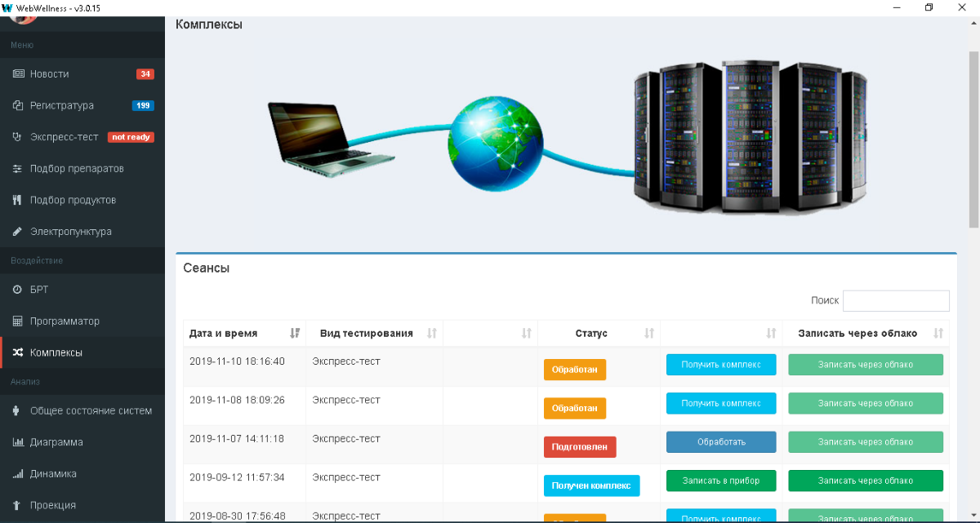Click Обработан status in the 2019-11-08 row
The height and width of the screenshot is (523, 980).
[x=575, y=408]
